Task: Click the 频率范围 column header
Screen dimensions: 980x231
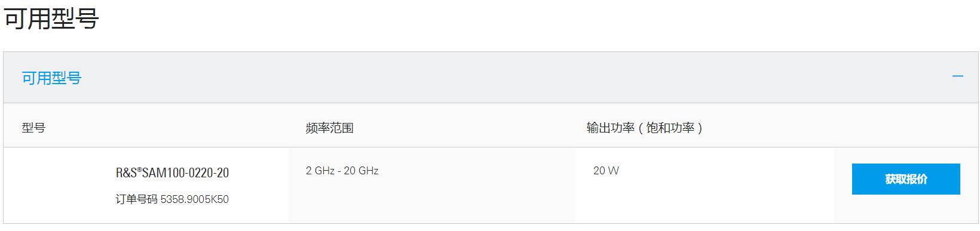Action: click(329, 128)
